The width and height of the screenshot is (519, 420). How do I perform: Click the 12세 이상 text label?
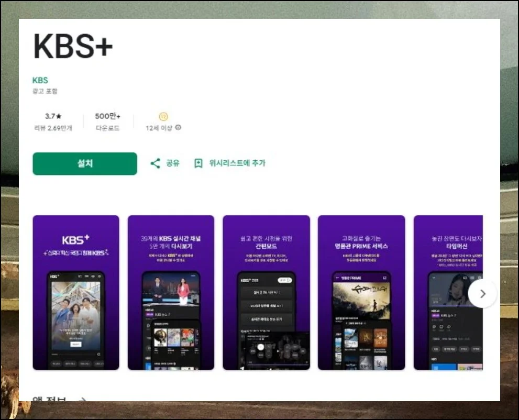tap(159, 128)
